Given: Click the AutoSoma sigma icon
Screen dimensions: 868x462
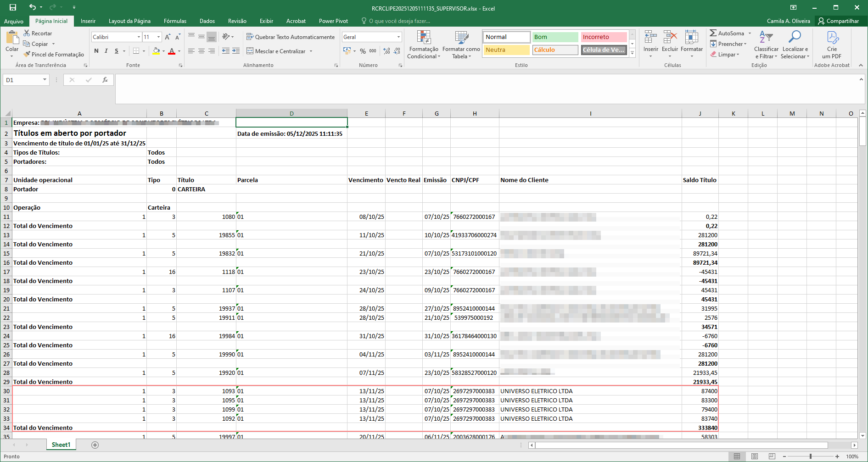Looking at the screenshot, I should [713, 33].
